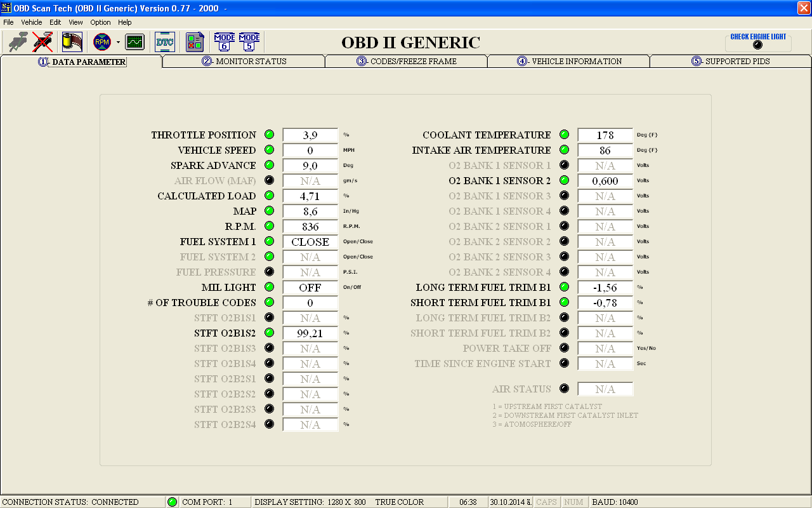The width and height of the screenshot is (812, 508).
Task: Open the film roll recording icon
Action: pyautogui.click(x=72, y=43)
